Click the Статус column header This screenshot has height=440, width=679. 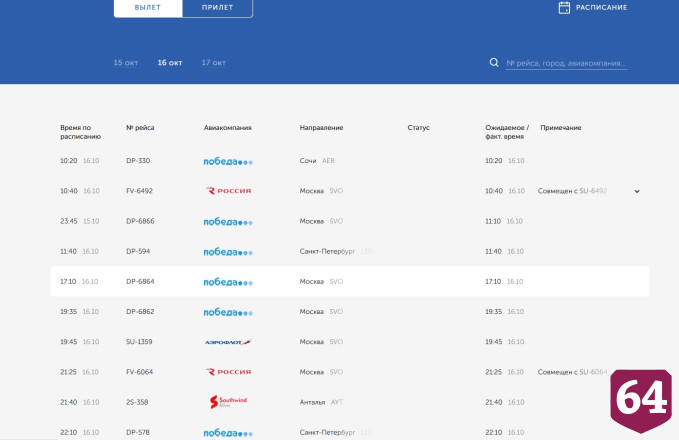tap(418, 128)
